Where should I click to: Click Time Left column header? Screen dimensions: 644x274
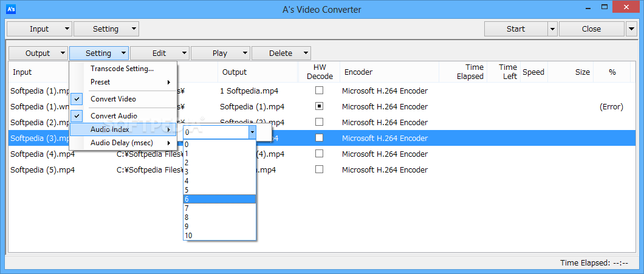point(504,72)
